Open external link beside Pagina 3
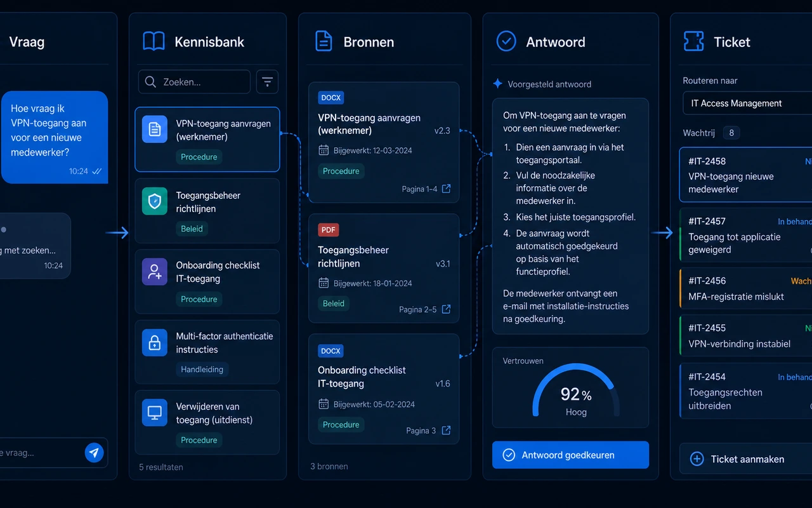812x508 pixels. coord(446,430)
